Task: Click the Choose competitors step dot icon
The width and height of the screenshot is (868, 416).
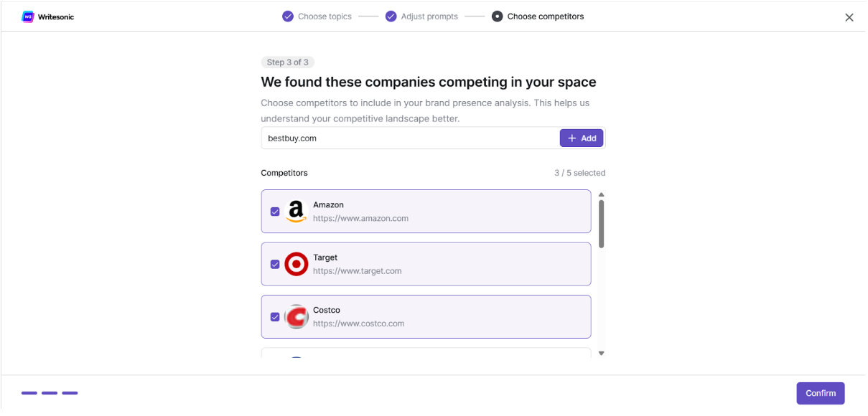Action: coord(497,16)
